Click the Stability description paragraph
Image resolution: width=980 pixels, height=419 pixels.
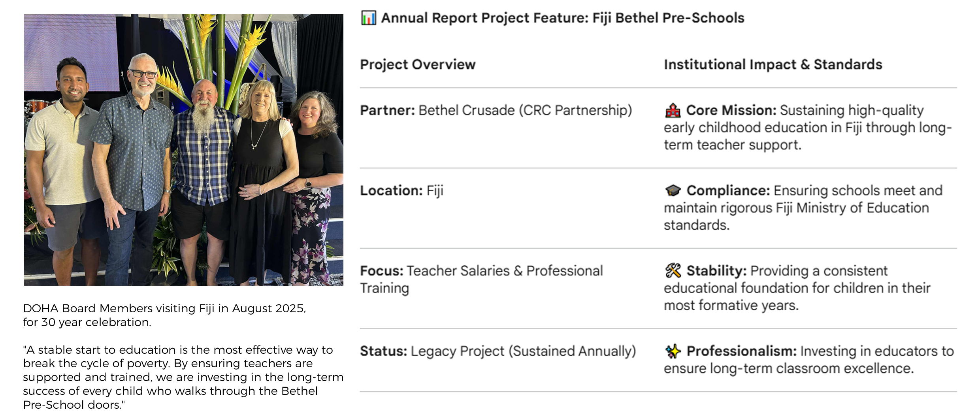click(x=797, y=288)
